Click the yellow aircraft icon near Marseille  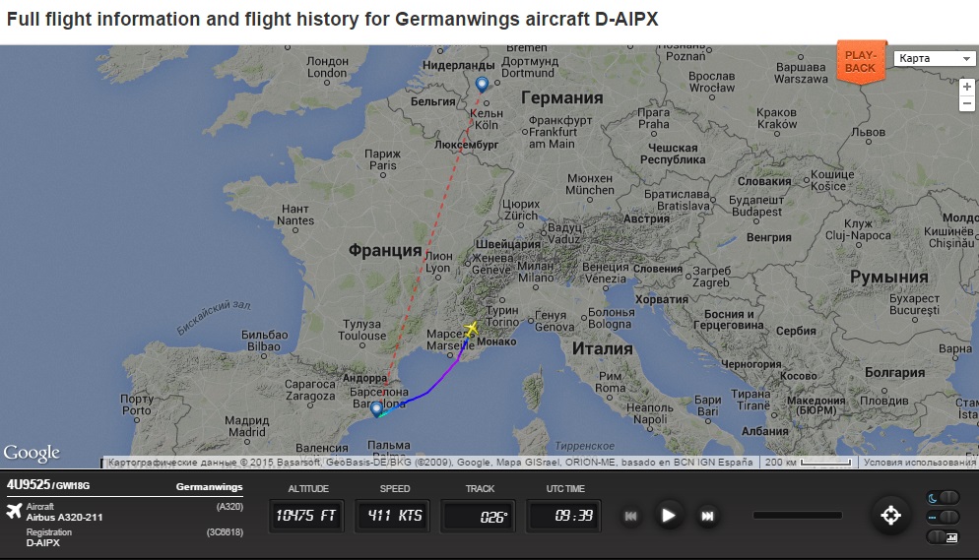pos(472,329)
